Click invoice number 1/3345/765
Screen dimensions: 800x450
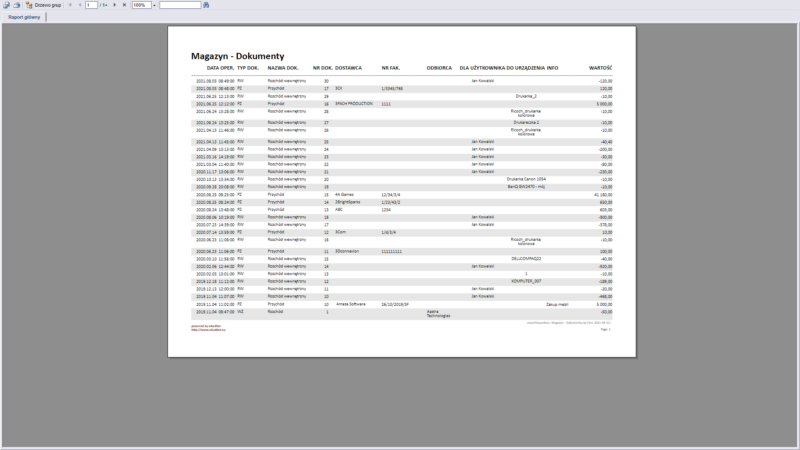[x=392, y=88]
